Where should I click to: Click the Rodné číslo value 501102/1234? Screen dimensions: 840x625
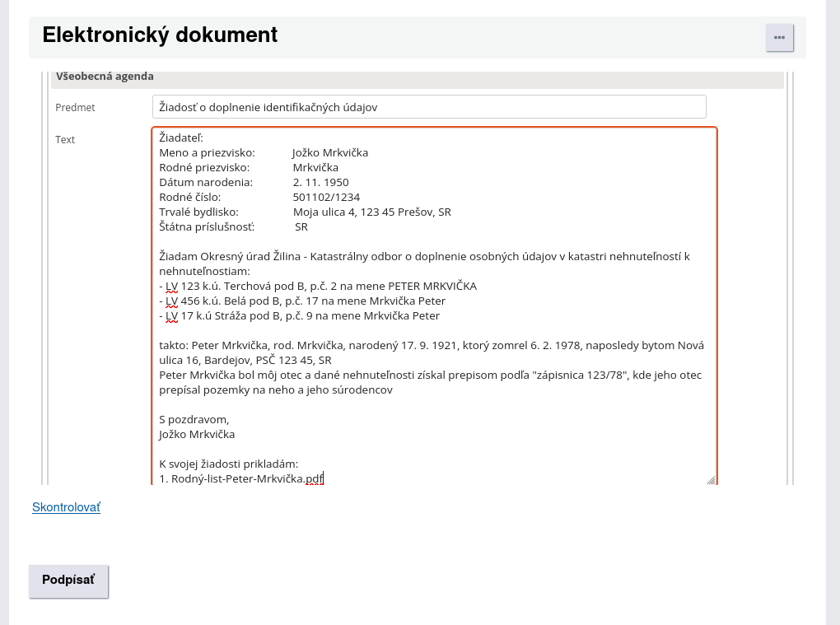click(326, 198)
